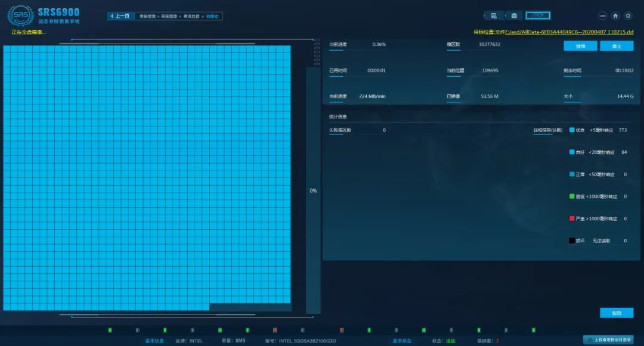644x346 pixels.
Task: Select the third breadcrumb step in navigation
Action: pos(191,17)
